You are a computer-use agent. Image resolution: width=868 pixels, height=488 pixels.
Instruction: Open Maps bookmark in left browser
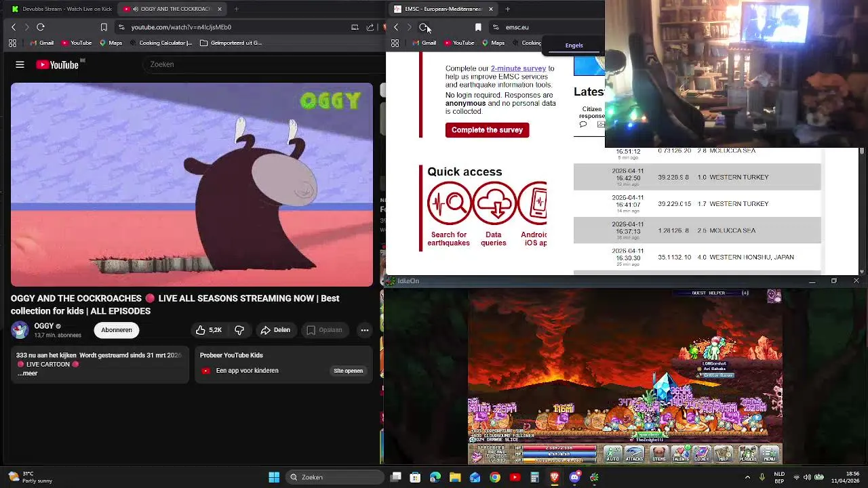[111, 43]
